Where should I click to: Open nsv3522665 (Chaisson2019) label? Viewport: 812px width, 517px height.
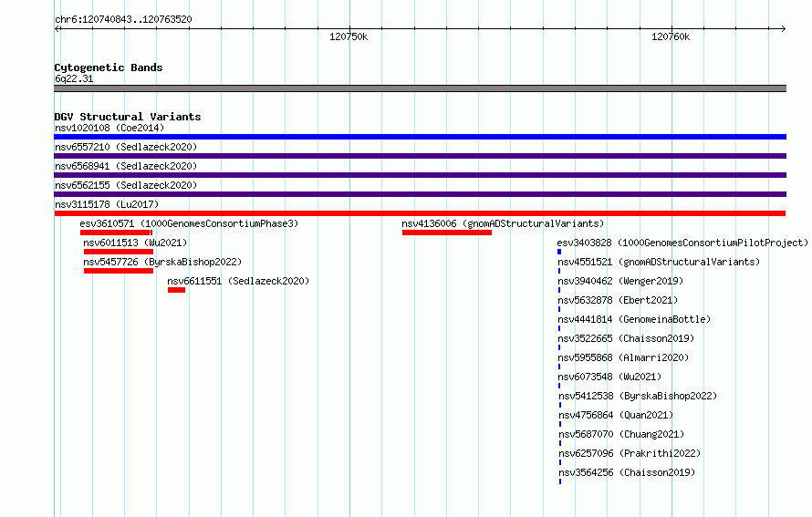pyautogui.click(x=626, y=338)
